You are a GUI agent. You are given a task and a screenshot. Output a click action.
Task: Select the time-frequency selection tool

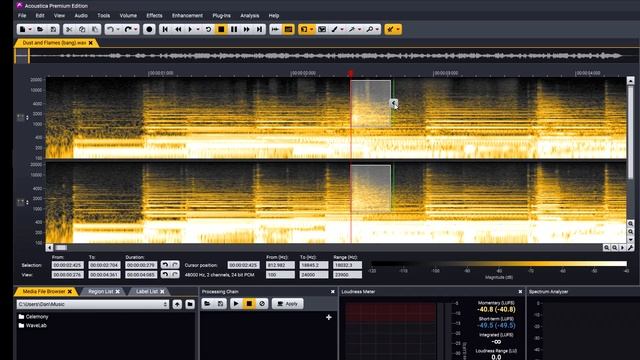tap(304, 29)
